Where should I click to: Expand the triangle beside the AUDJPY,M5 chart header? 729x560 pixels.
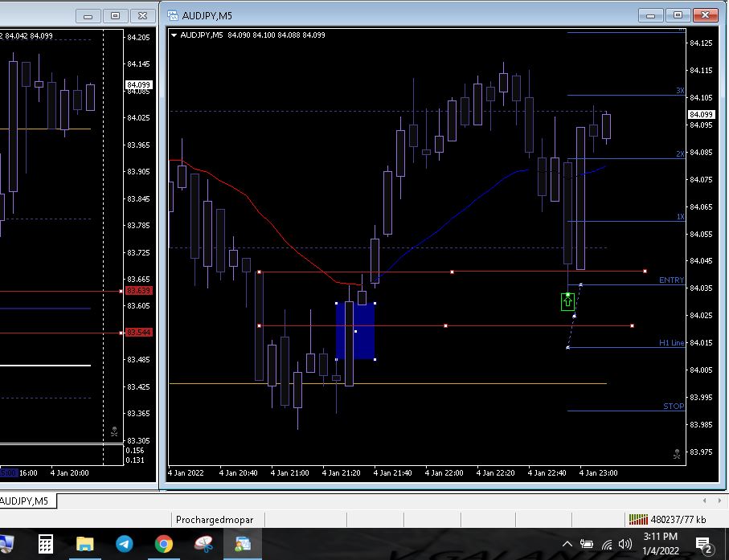pos(174,35)
